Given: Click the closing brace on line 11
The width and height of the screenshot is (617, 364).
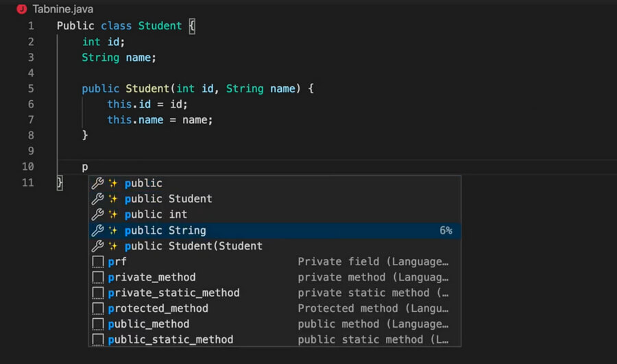Looking at the screenshot, I should click(60, 182).
